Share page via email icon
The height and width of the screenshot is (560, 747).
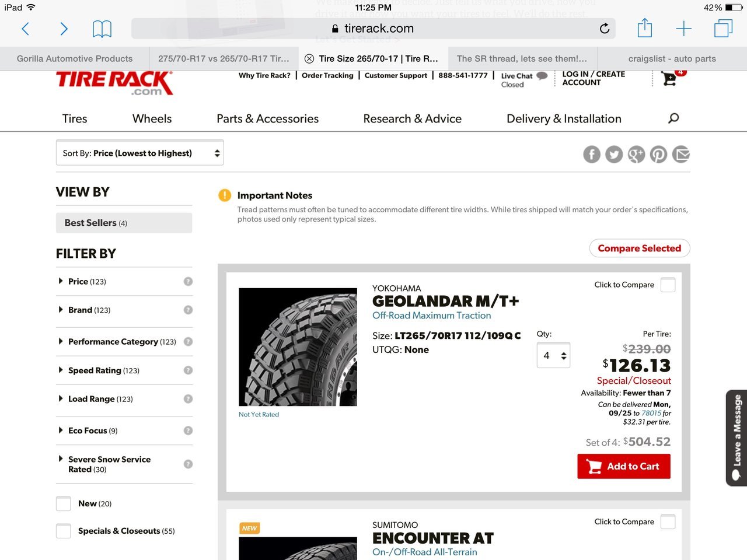point(681,155)
